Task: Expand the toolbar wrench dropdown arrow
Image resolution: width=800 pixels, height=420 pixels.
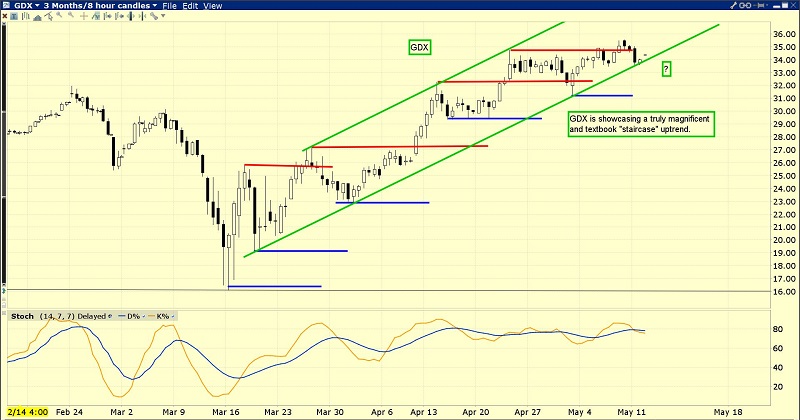Action: [x=163, y=16]
